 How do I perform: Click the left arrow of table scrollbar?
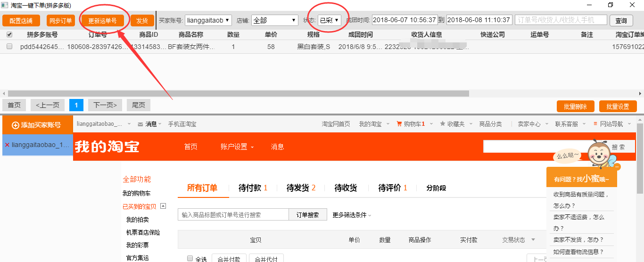coord(4,93)
